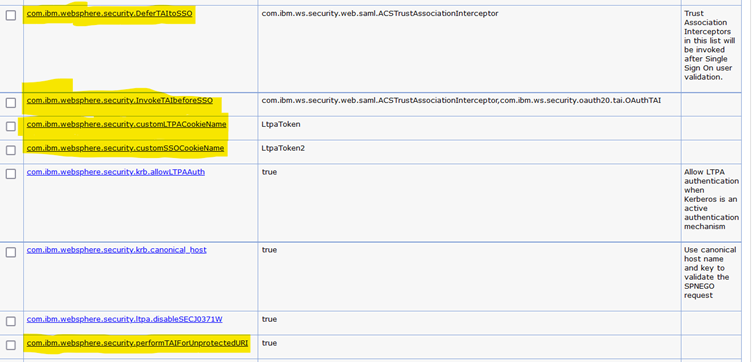Click the Allow LTPA authentication description text
This screenshot has height=362, width=752.
[712, 199]
